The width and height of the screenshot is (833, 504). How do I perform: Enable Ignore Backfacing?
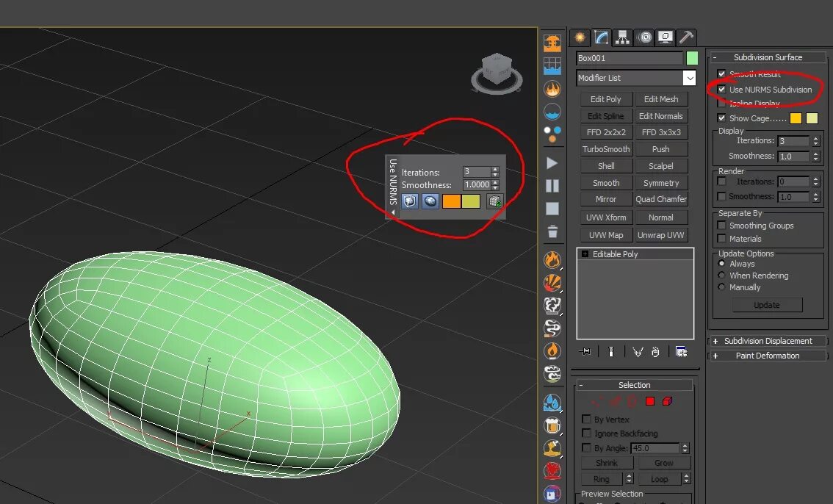pos(585,433)
